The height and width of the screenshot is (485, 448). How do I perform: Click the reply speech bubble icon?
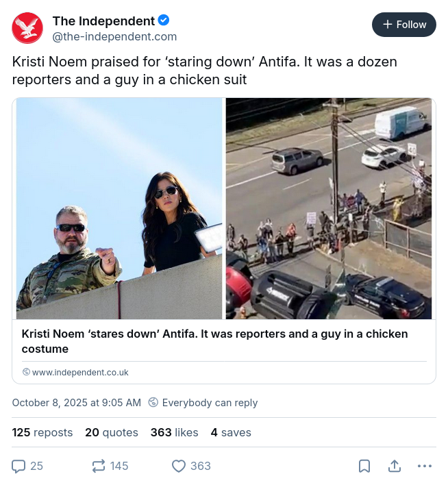[19, 466]
